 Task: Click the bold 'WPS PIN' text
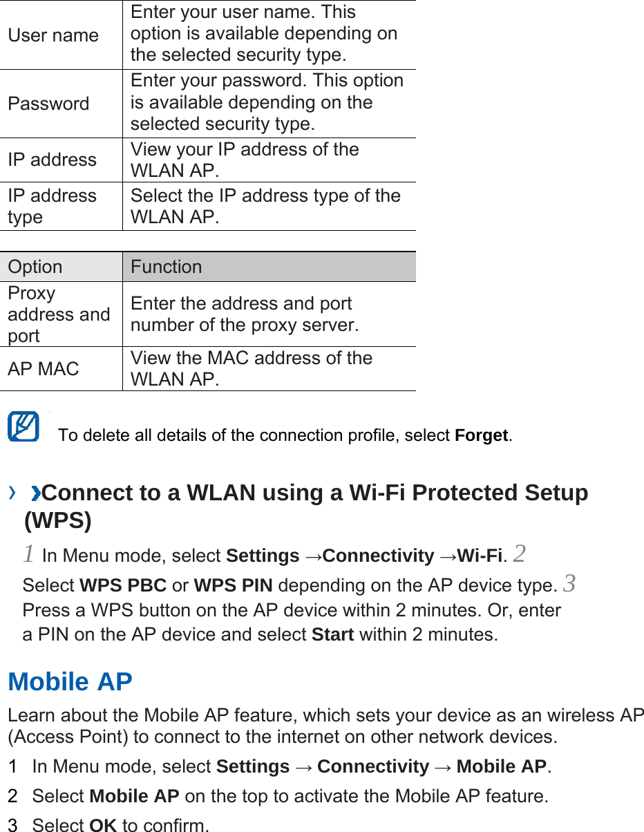(x=234, y=586)
